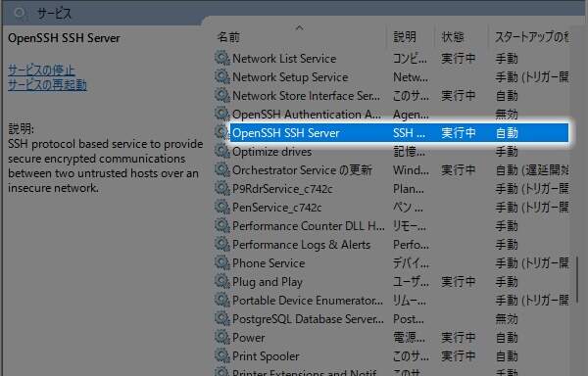
Task: Sort by the 状態 column header
Action: point(453,36)
